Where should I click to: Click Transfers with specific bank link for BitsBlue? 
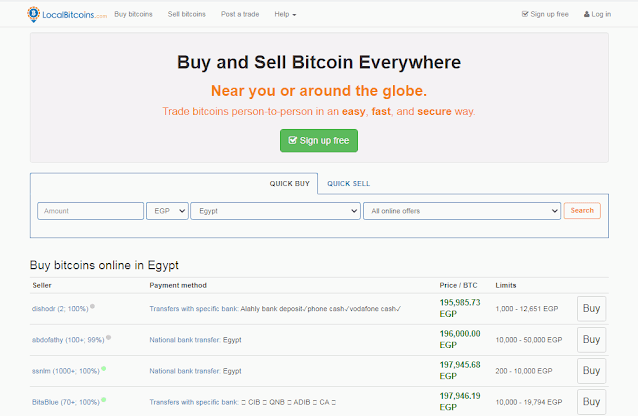click(x=194, y=402)
